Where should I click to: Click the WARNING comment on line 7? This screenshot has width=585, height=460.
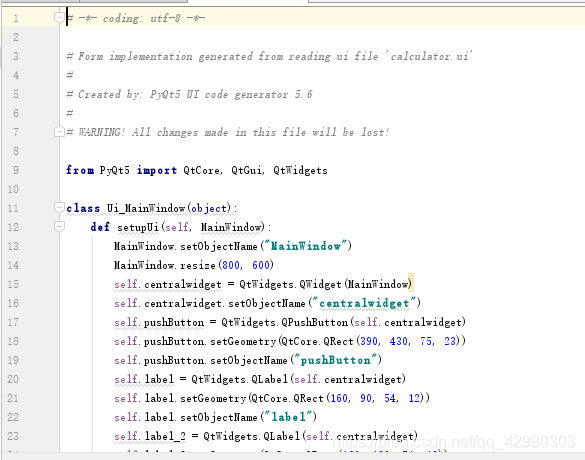pos(228,132)
